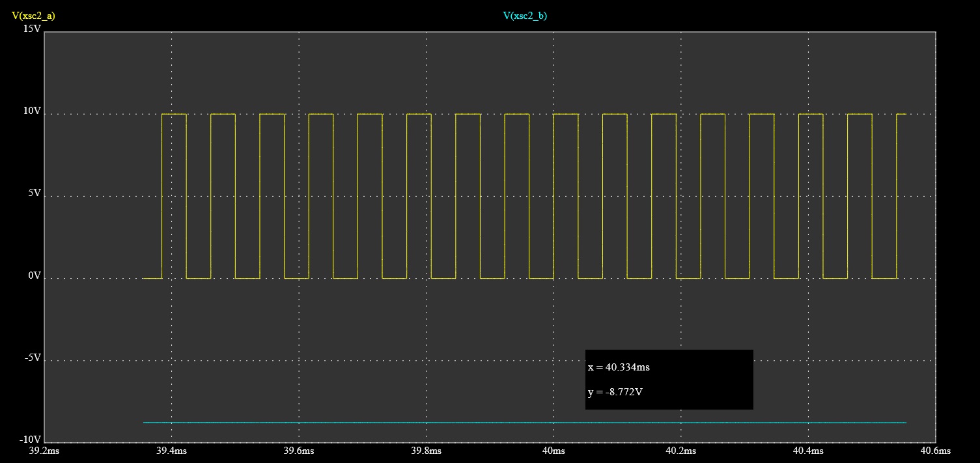Select the -10V label at axis bottom
This screenshot has height=463, width=980.
pyautogui.click(x=31, y=440)
